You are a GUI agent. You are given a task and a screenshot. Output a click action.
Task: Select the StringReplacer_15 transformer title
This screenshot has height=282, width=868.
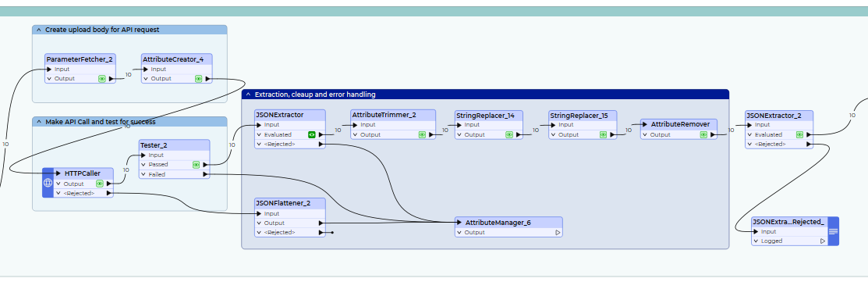click(x=579, y=116)
